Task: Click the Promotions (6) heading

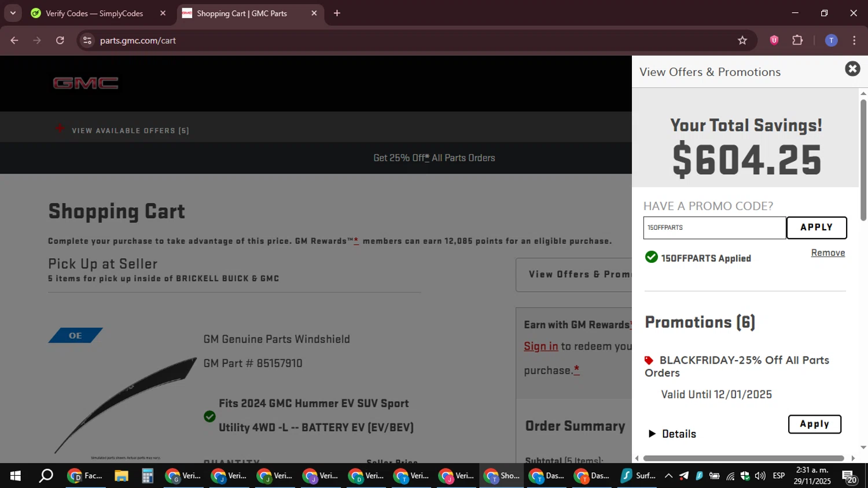Action: click(700, 322)
